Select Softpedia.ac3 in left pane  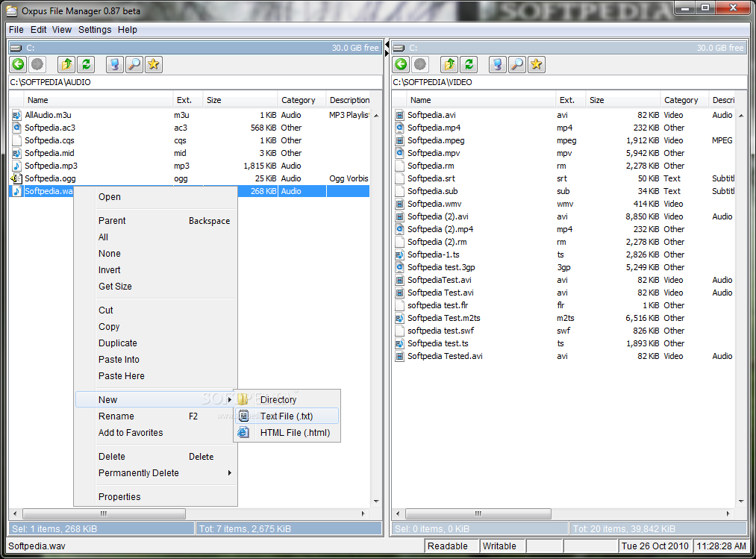[190, 128]
